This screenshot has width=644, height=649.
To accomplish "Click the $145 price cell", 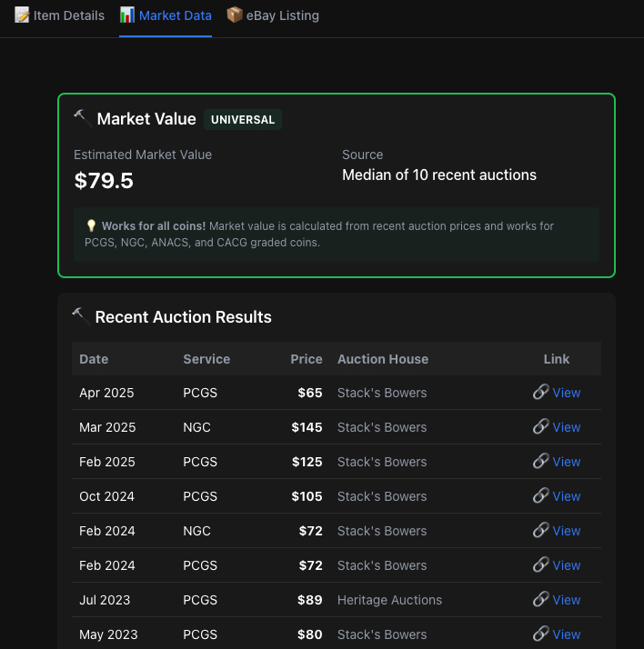I will 307,427.
